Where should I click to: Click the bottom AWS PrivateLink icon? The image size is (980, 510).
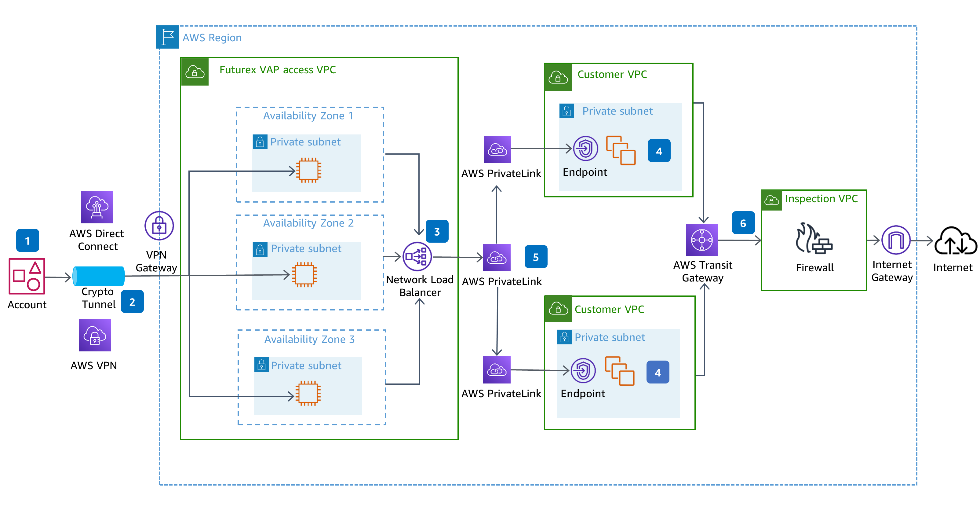coord(497,369)
